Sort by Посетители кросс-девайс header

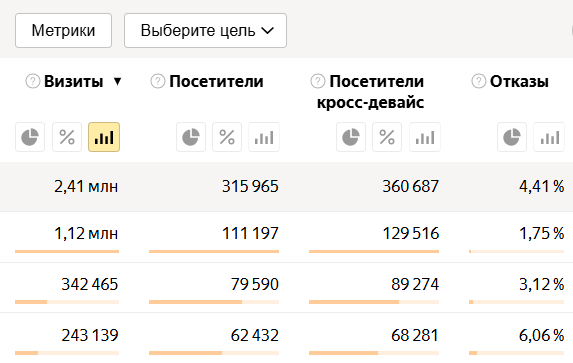pyautogui.click(x=370, y=92)
